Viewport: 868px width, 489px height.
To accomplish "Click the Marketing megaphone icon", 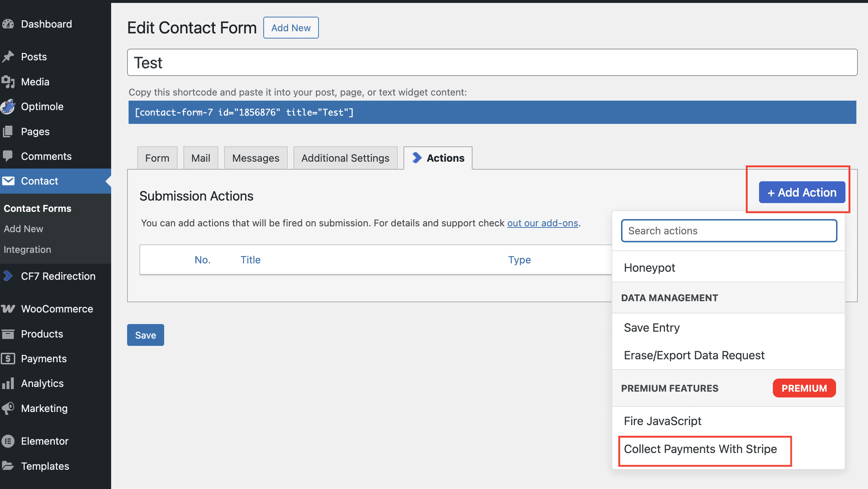I will [x=8, y=408].
